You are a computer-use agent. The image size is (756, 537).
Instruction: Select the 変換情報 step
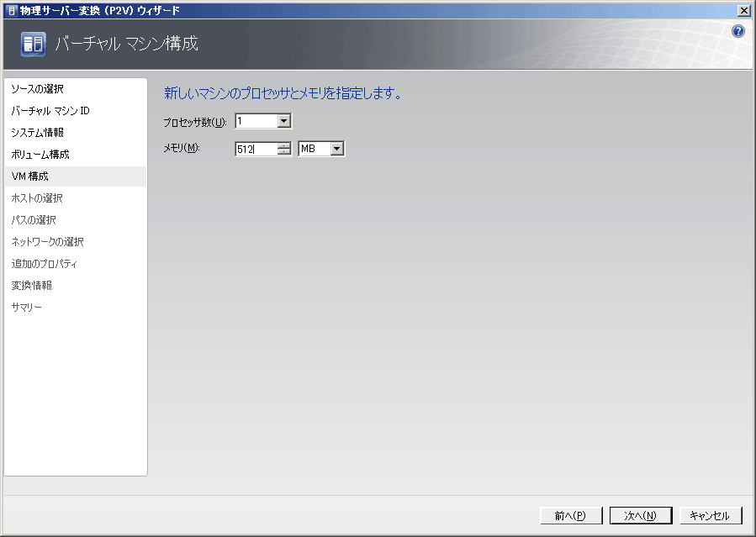(32, 285)
